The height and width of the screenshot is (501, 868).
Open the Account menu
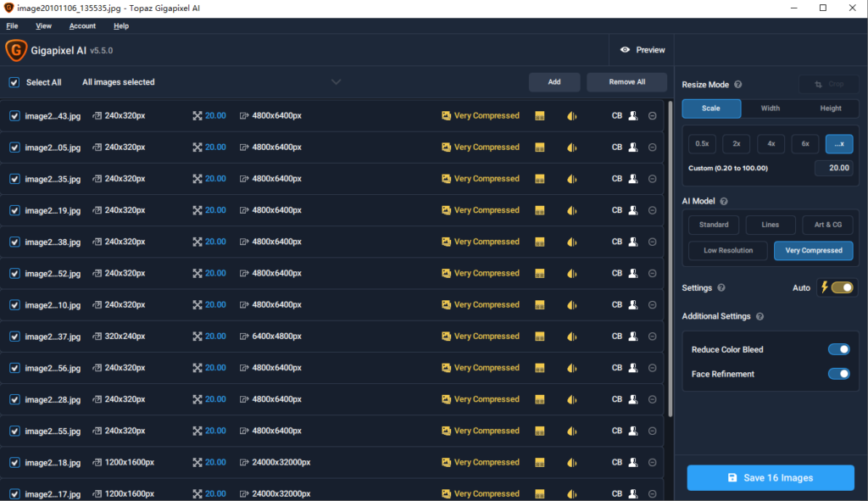tap(82, 26)
